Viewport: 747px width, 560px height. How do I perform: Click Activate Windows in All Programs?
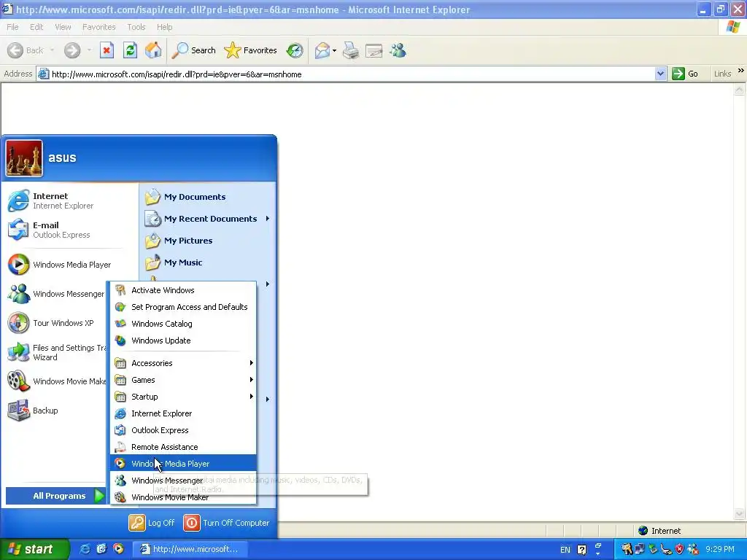[x=183, y=290]
